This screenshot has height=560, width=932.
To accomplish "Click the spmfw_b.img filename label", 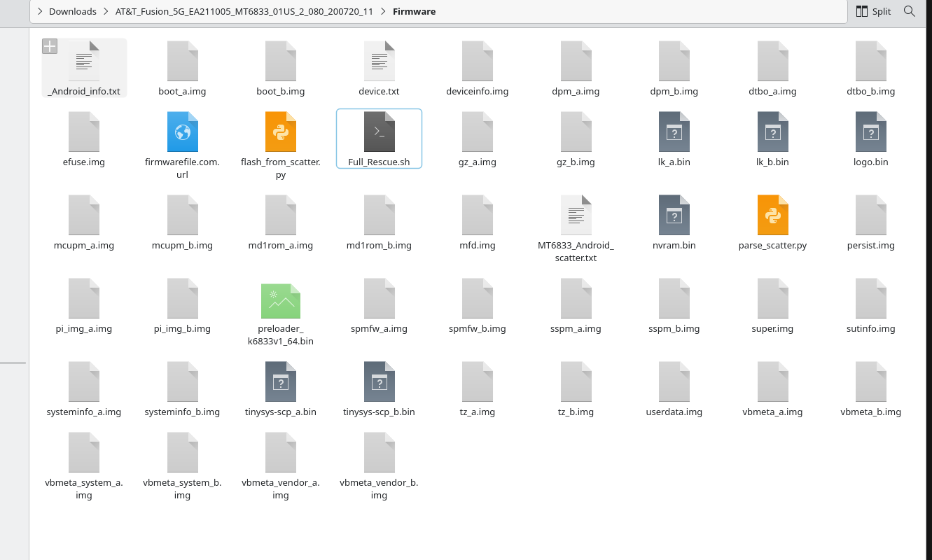I will [478, 328].
